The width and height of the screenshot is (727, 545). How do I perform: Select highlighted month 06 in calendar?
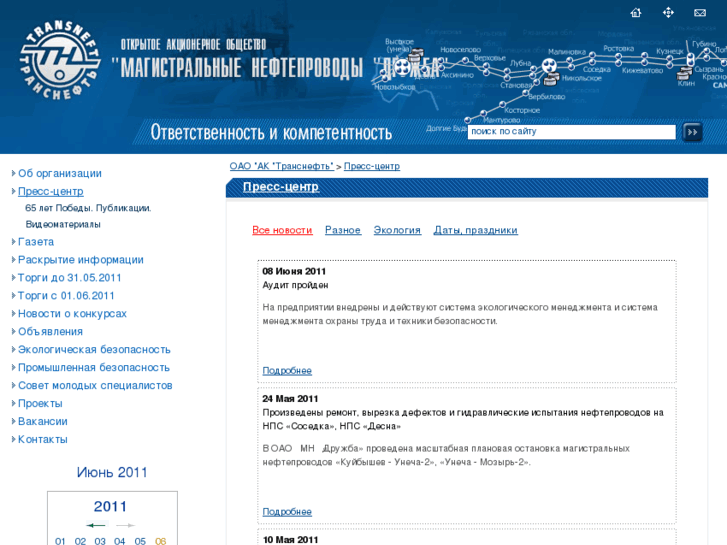pos(160,541)
